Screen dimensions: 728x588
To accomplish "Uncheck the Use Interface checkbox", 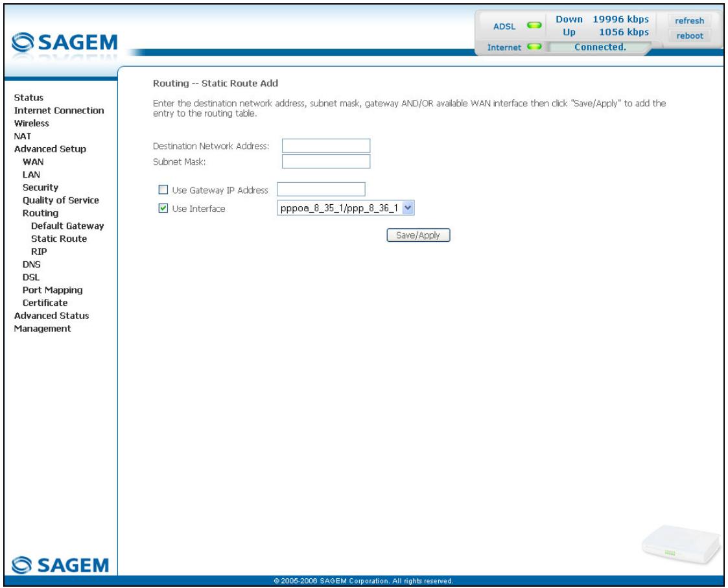I will 163,208.
